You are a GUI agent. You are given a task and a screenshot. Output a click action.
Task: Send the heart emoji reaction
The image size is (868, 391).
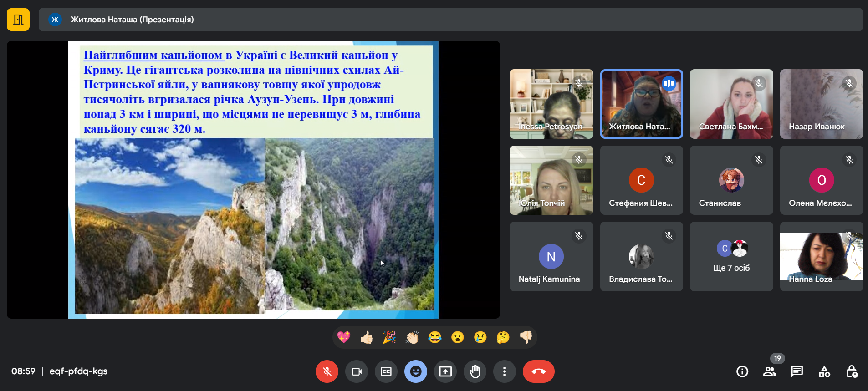click(x=344, y=337)
